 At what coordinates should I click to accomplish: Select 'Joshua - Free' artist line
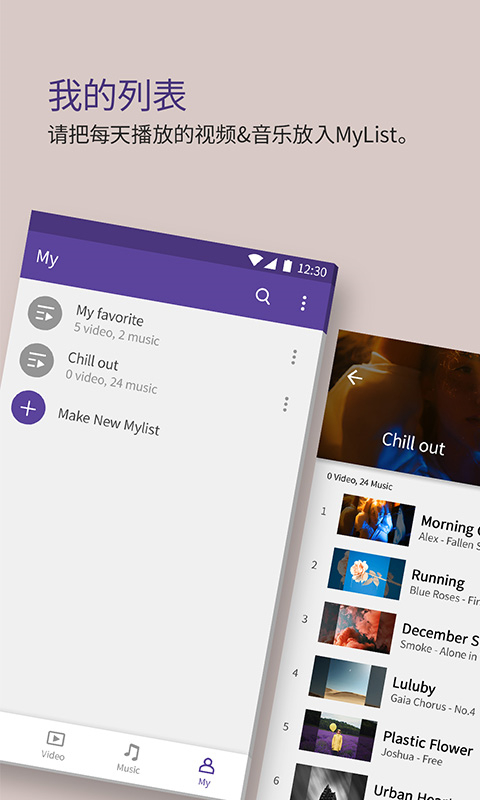coord(412,756)
